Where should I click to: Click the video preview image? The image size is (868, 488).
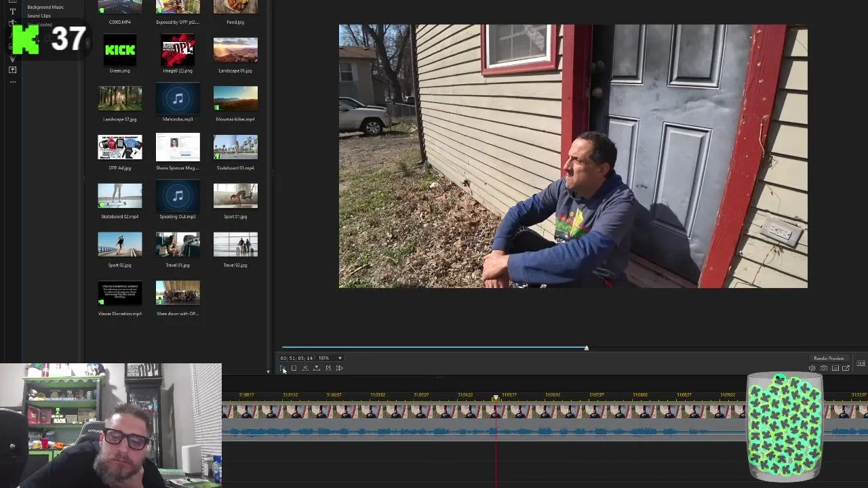coord(573,157)
